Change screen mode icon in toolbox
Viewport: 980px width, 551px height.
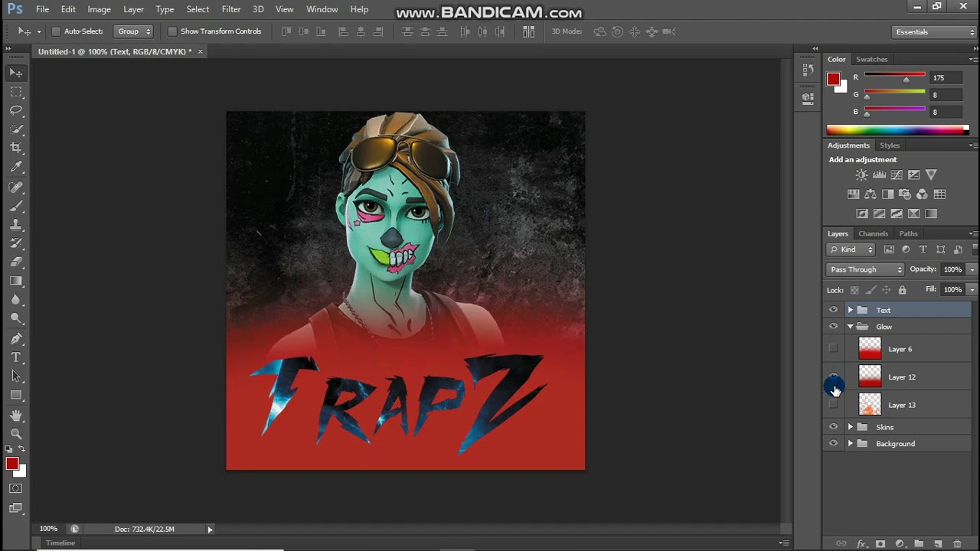[16, 507]
